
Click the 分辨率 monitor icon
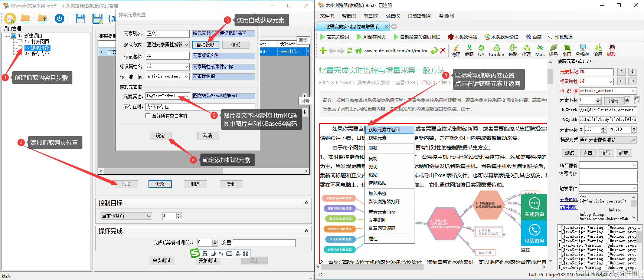pos(582,50)
